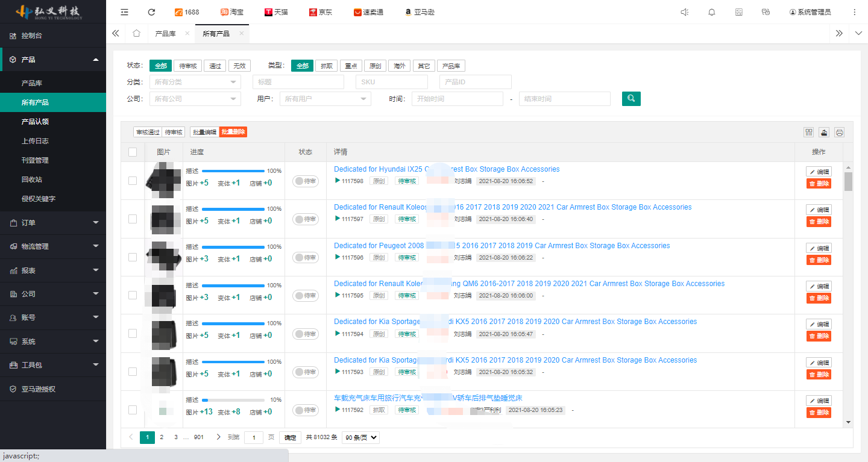Image resolution: width=868 pixels, height=462 pixels.
Task: Tick the select-all checkbox in table header
Action: [x=133, y=152]
